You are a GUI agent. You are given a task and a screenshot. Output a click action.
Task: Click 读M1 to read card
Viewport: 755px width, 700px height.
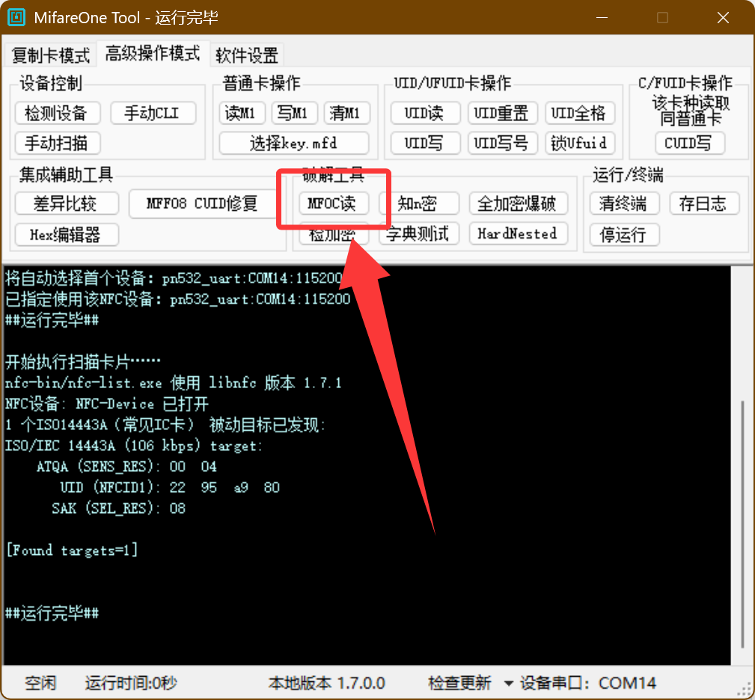[242, 114]
